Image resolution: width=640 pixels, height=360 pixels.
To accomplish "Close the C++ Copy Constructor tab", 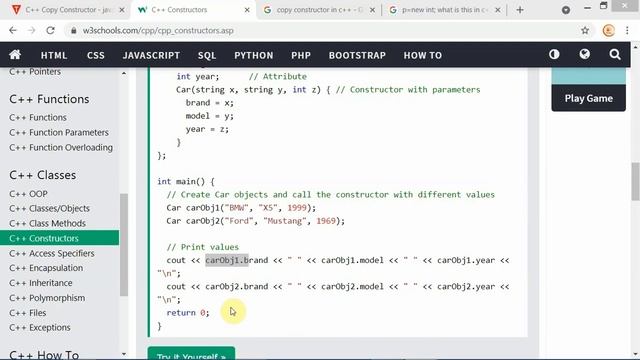I will (x=122, y=10).
